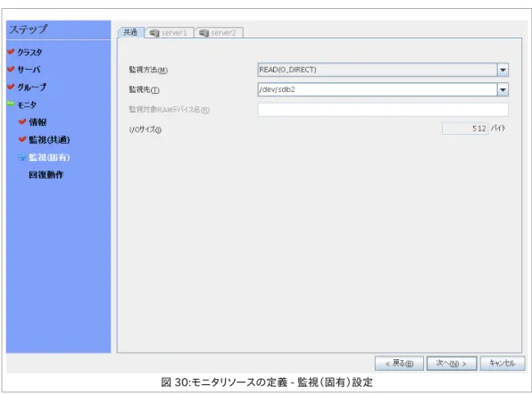Select the 回復動作 sub-step
The height and width of the screenshot is (395, 532).
tap(46, 175)
